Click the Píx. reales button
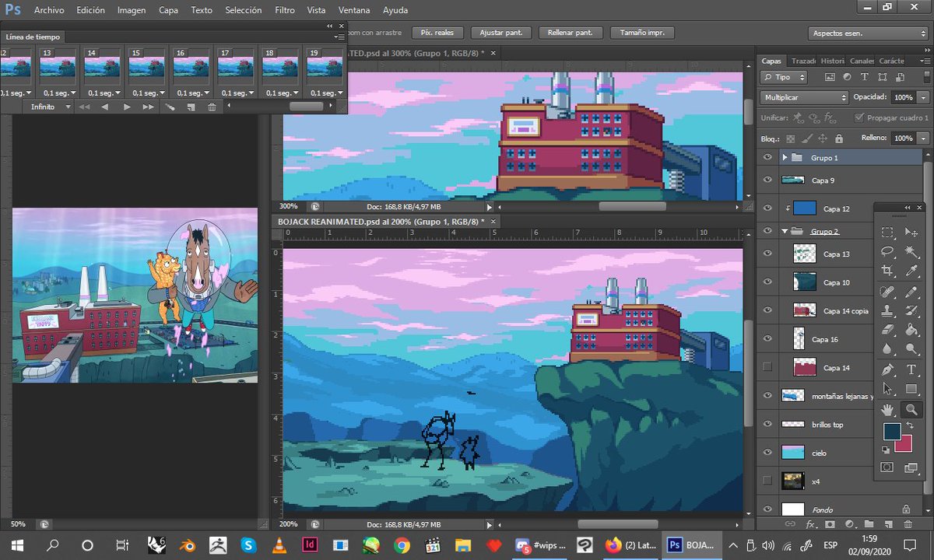This screenshot has height=560, width=934. (438, 33)
